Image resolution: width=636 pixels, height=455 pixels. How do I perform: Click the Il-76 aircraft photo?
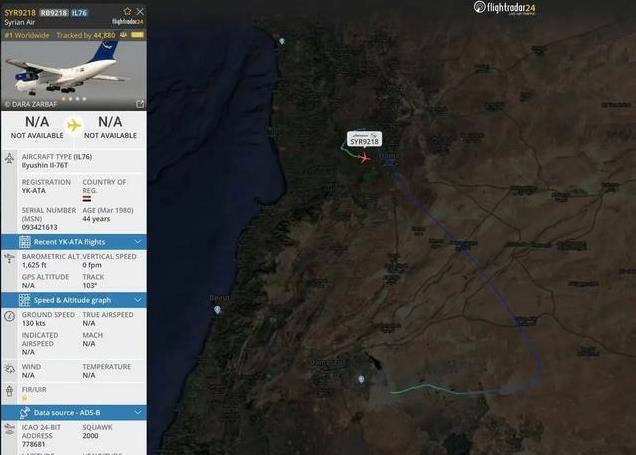74,70
